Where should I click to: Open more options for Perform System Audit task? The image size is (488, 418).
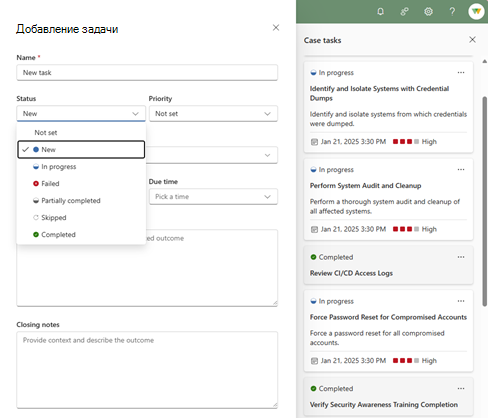click(461, 170)
